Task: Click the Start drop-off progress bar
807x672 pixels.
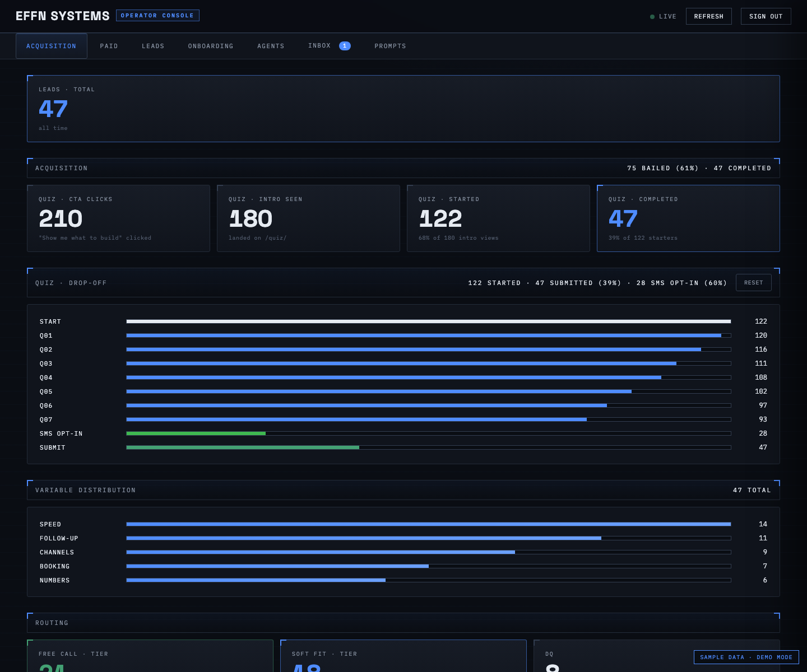Action: (x=429, y=321)
